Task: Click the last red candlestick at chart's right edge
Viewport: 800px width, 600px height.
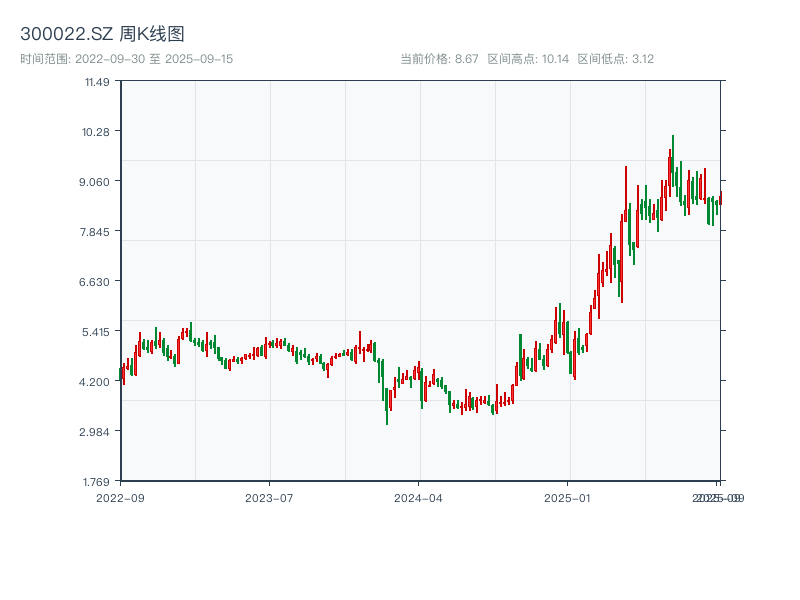Action: (x=721, y=198)
